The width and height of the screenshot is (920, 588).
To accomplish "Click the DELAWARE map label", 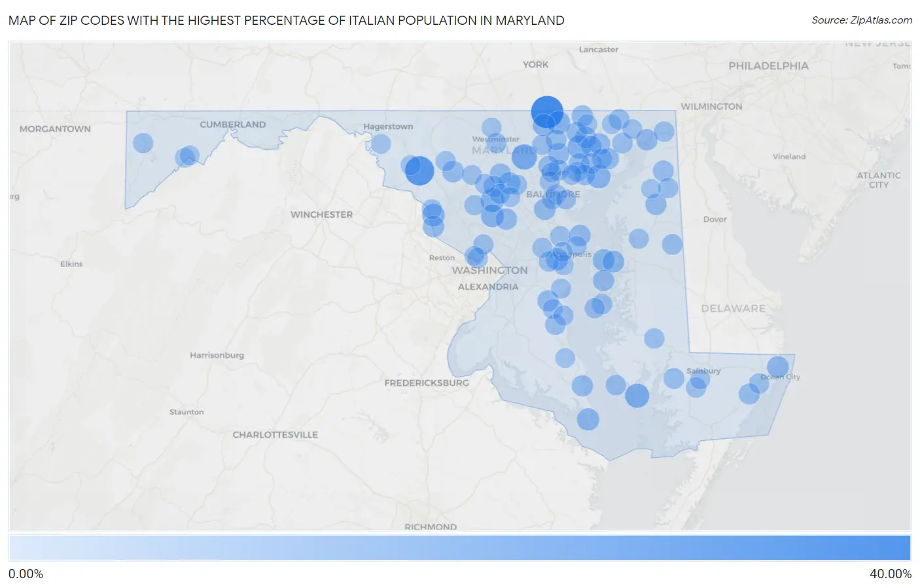I will click(x=733, y=308).
